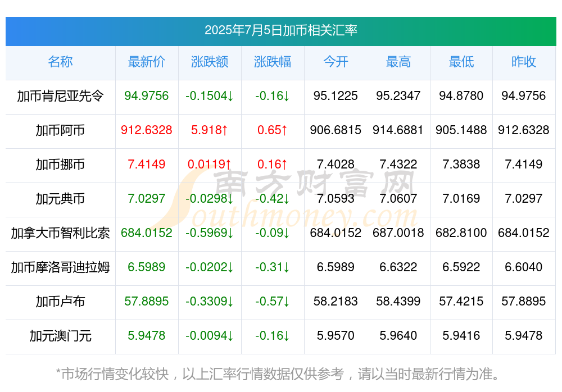Click the percent change -0.09↓
562x392 pixels.
pos(273,233)
